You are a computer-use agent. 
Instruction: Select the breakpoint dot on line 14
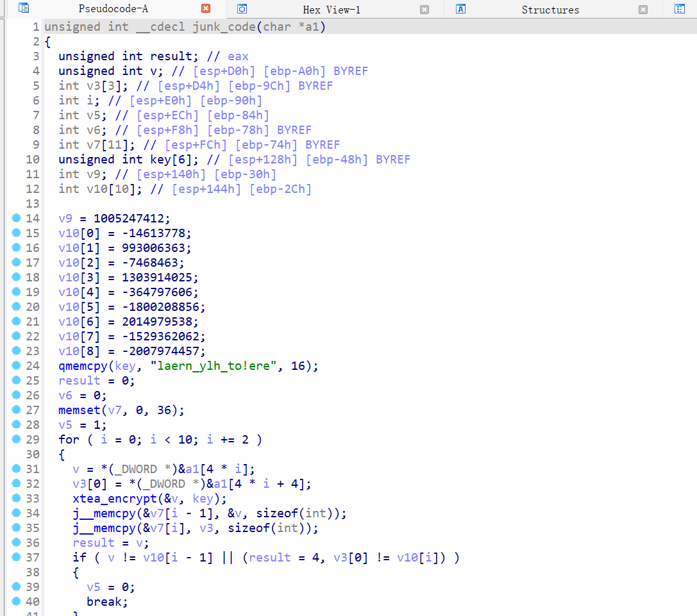click(17, 218)
